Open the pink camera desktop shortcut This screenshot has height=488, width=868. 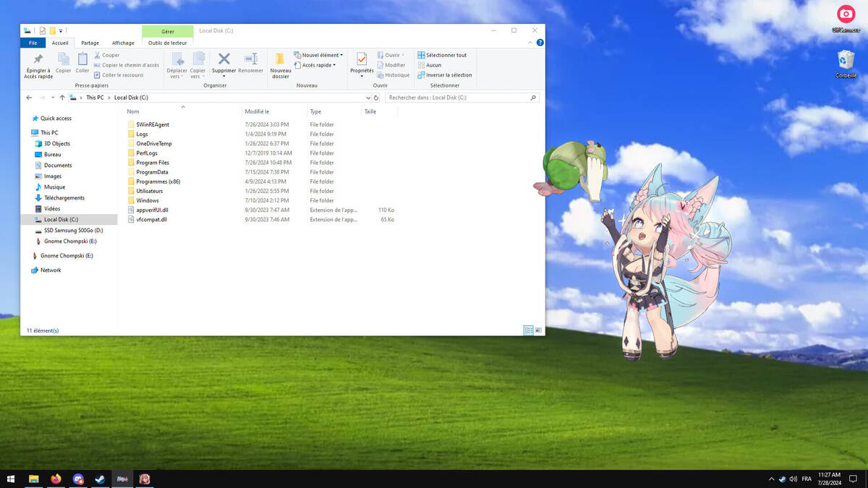point(846,18)
